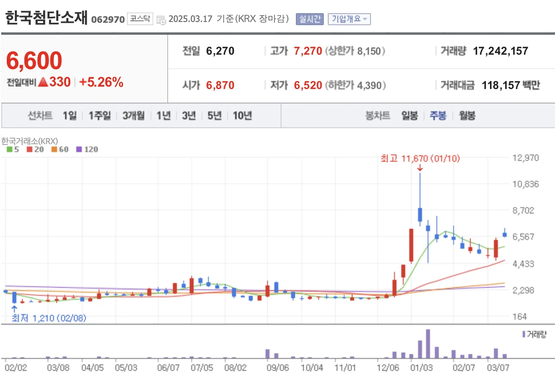Viewport: 555px width, 392px height.
Task: Click the red 20 moving-average swatch
Action: pyautogui.click(x=30, y=149)
